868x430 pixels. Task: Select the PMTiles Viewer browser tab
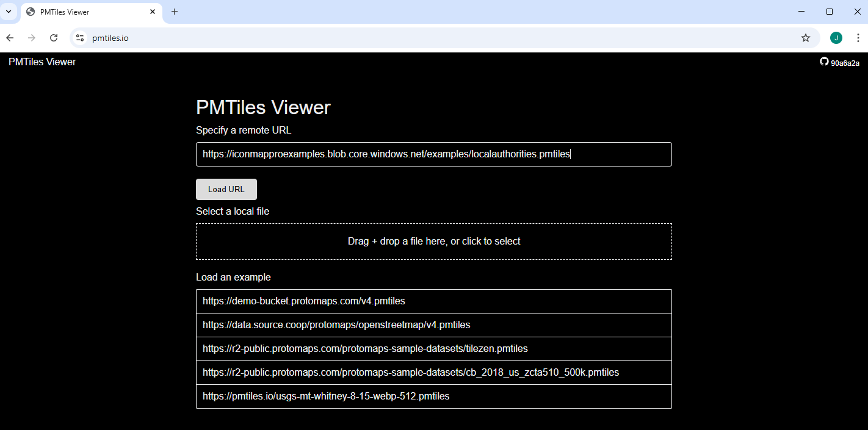click(x=85, y=12)
